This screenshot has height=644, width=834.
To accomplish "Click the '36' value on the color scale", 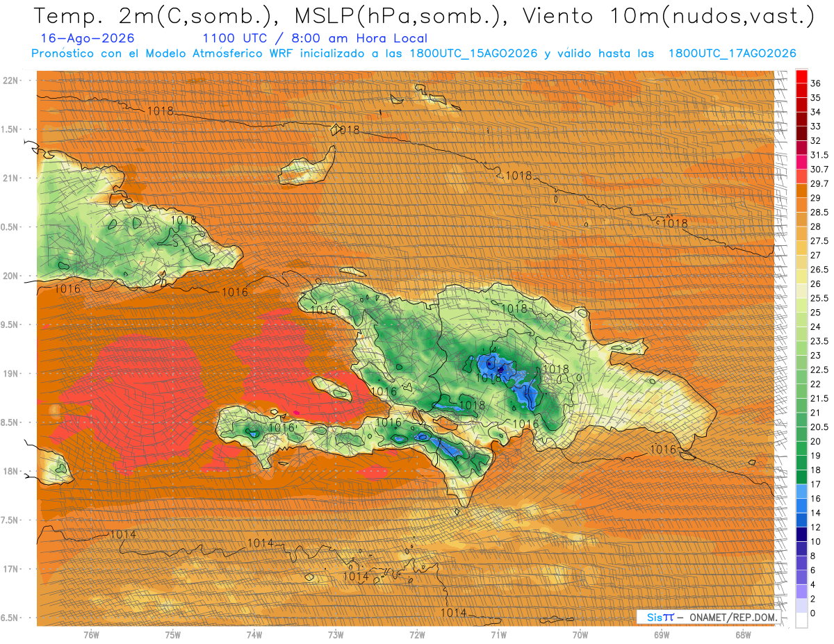I will click(x=816, y=83).
